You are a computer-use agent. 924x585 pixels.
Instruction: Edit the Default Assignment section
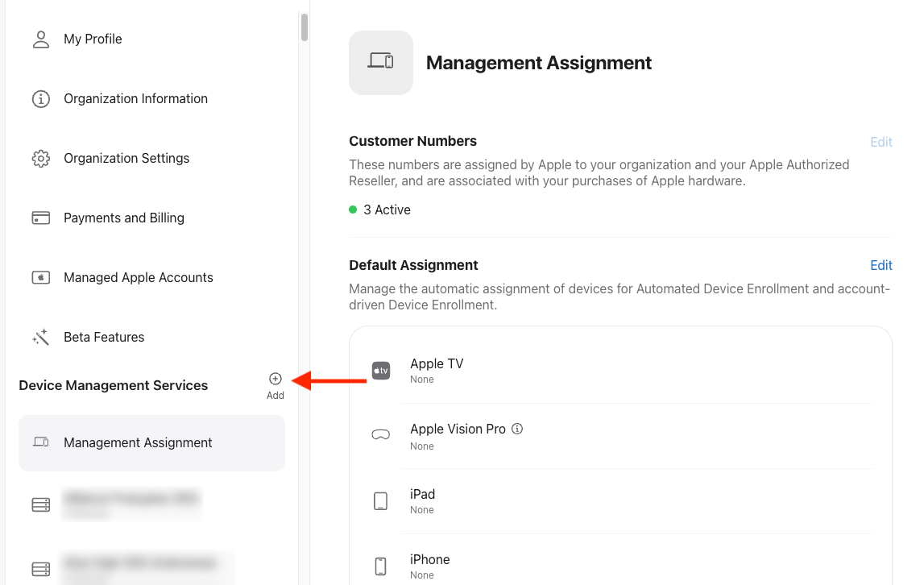[881, 265]
